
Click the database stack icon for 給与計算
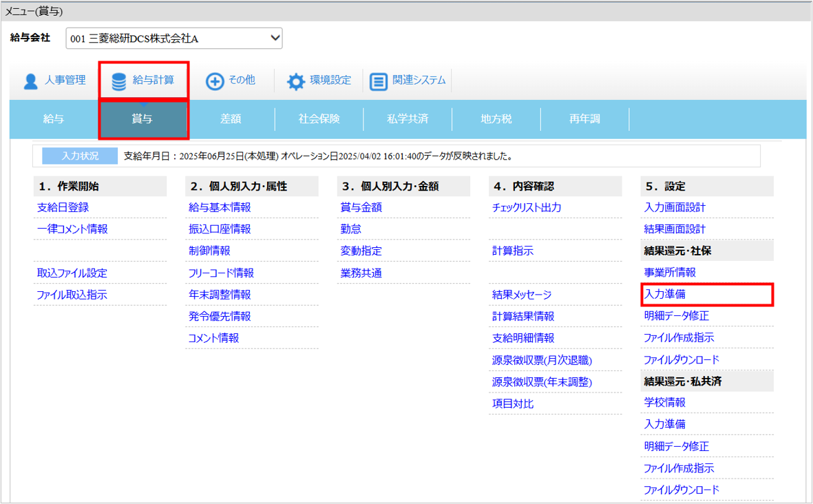pyautogui.click(x=118, y=81)
